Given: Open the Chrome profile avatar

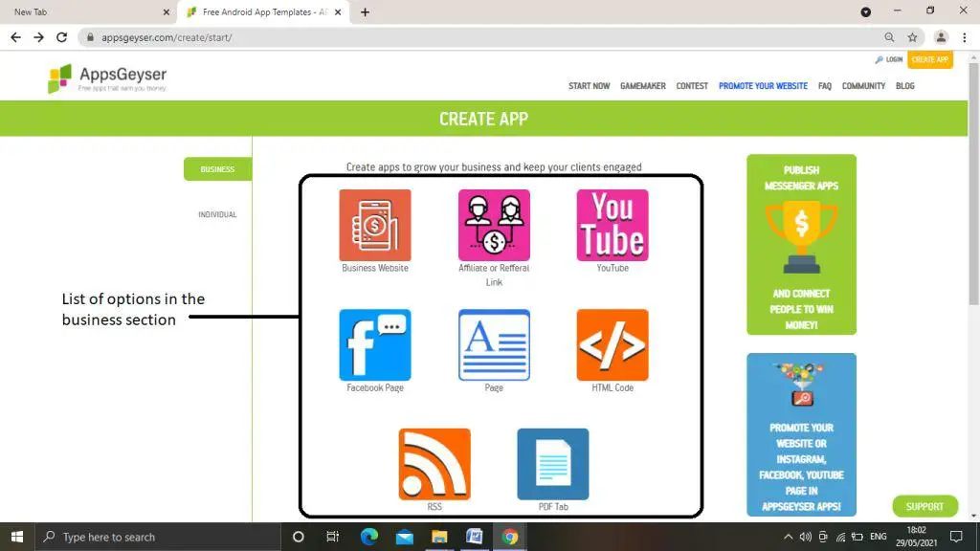Looking at the screenshot, I should 941,37.
